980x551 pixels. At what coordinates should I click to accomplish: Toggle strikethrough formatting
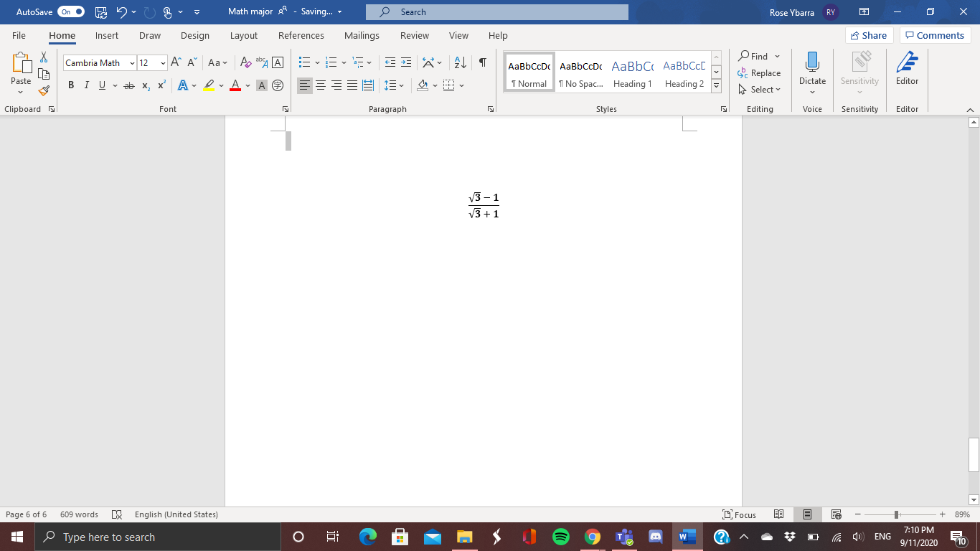(x=129, y=85)
